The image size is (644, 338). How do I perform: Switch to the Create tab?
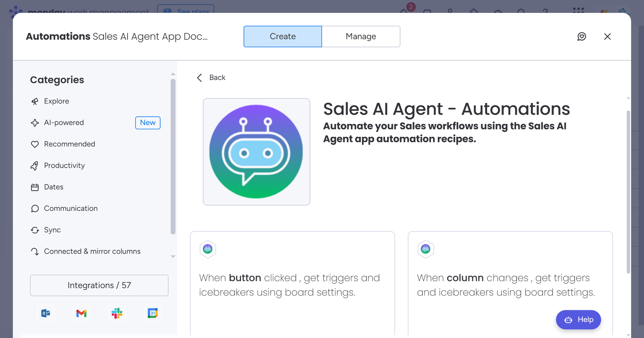click(x=283, y=37)
